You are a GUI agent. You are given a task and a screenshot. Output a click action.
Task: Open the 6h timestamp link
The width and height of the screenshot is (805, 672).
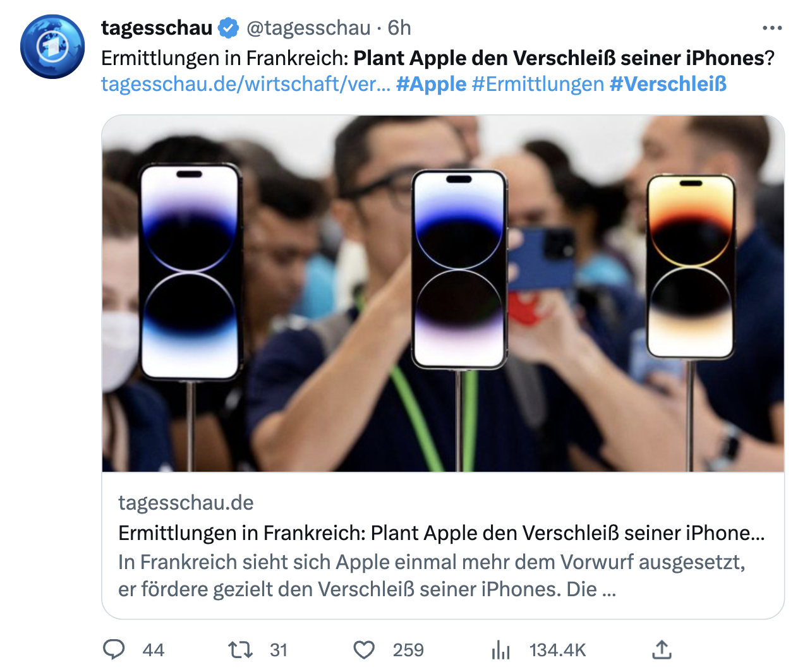tap(399, 28)
